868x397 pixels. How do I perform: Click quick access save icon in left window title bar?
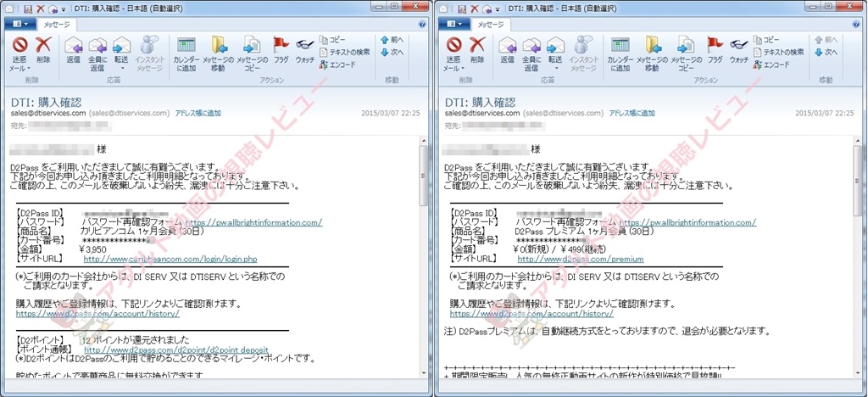pos(27,8)
